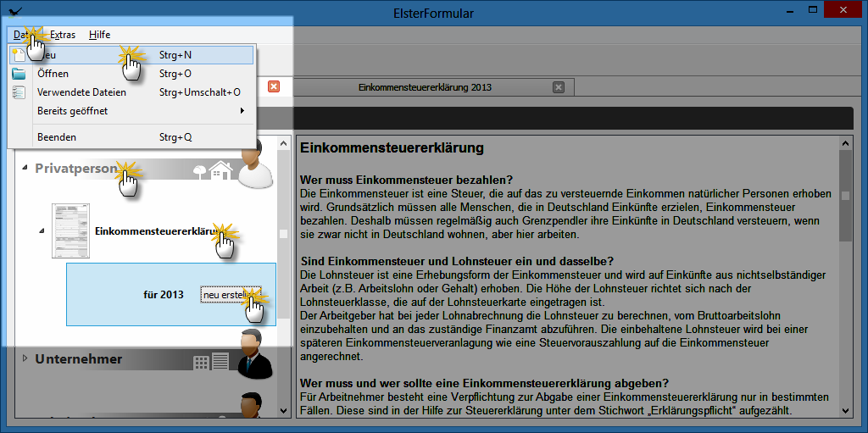868x433 pixels.
Task: Choose Öffnen from the Datei menu
Action: click(x=131, y=74)
